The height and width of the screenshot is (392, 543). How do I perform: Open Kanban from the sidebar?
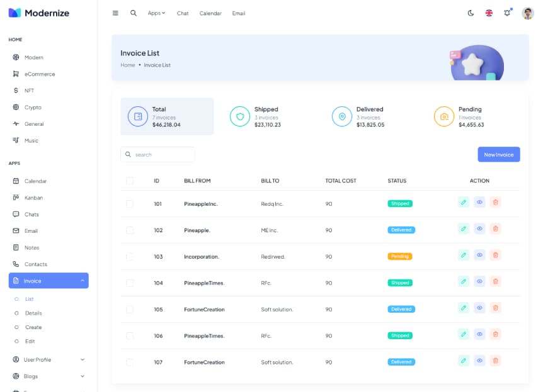click(33, 198)
